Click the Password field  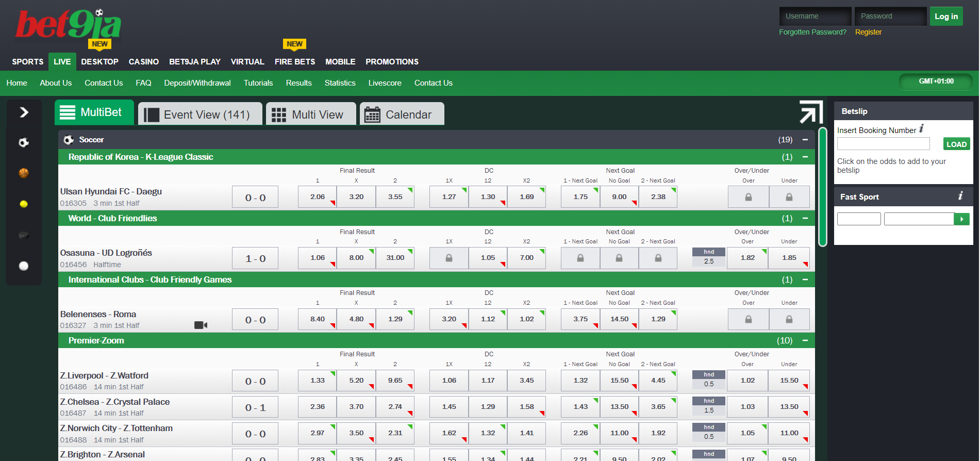coord(891,17)
